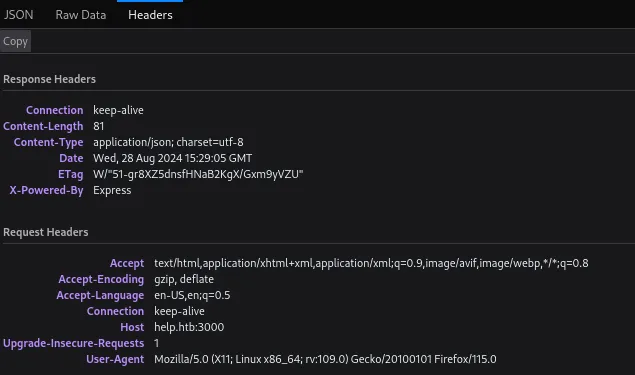The image size is (635, 375).
Task: Open the Raw Data tab
Action: 81,15
